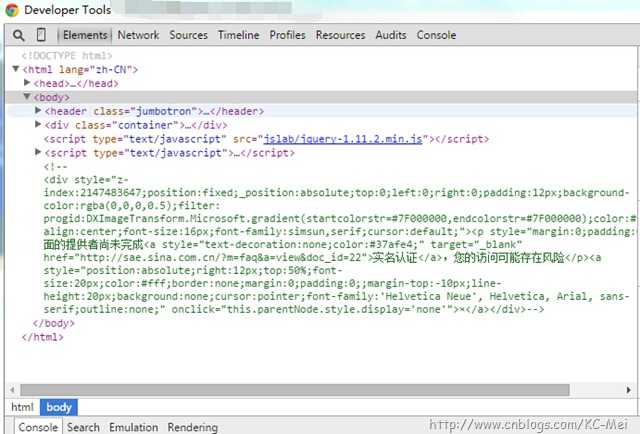Toggle device mode phone icon
Screen dimensions: 640x434
click(41, 35)
